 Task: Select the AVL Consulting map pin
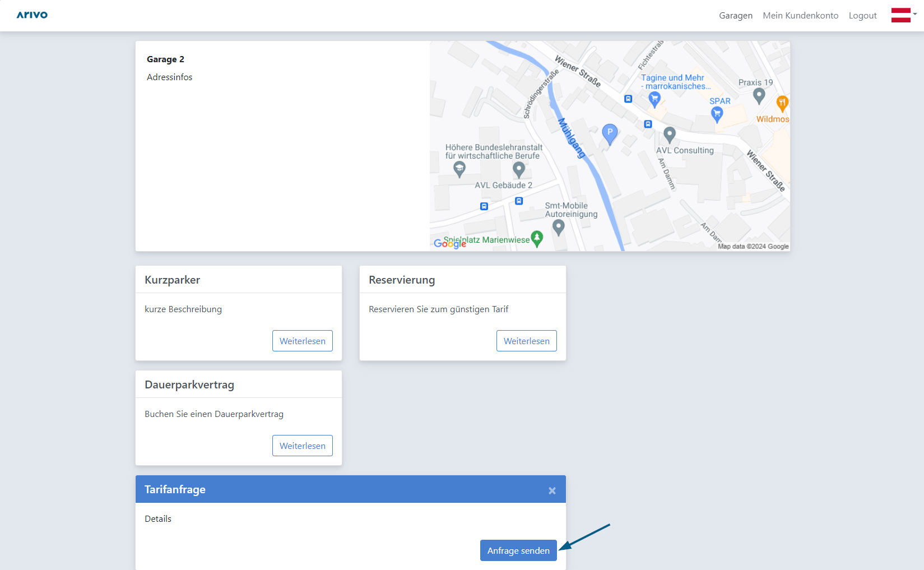click(x=669, y=135)
